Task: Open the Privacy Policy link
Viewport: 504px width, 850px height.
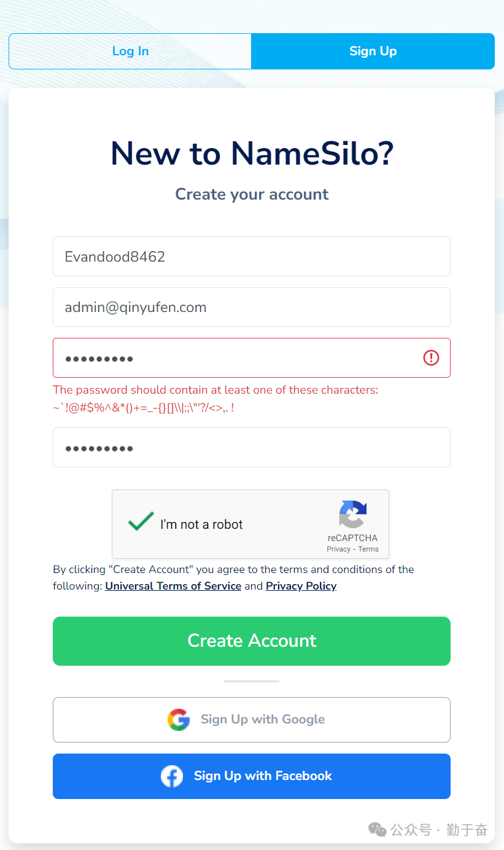Action: [x=301, y=586]
